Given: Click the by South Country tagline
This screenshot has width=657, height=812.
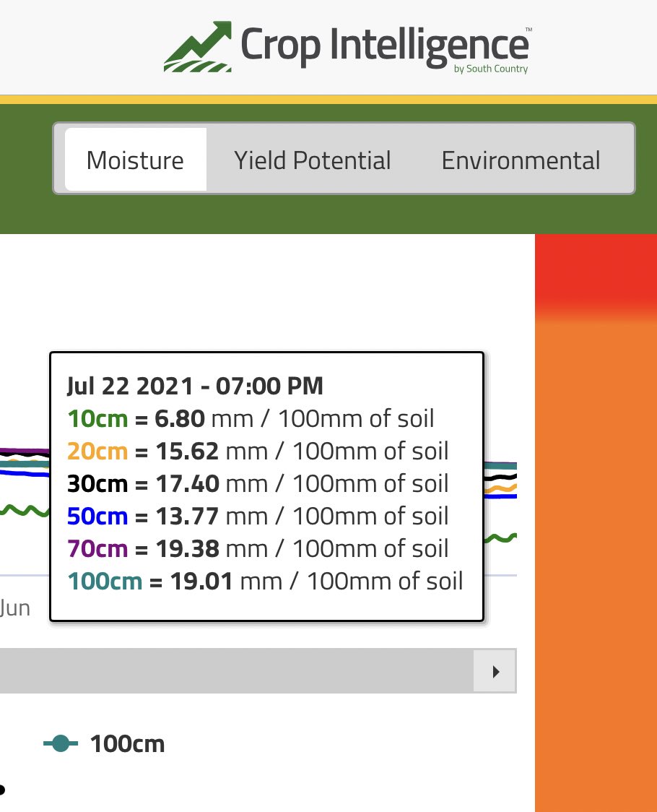Looking at the screenshot, I should [x=491, y=69].
